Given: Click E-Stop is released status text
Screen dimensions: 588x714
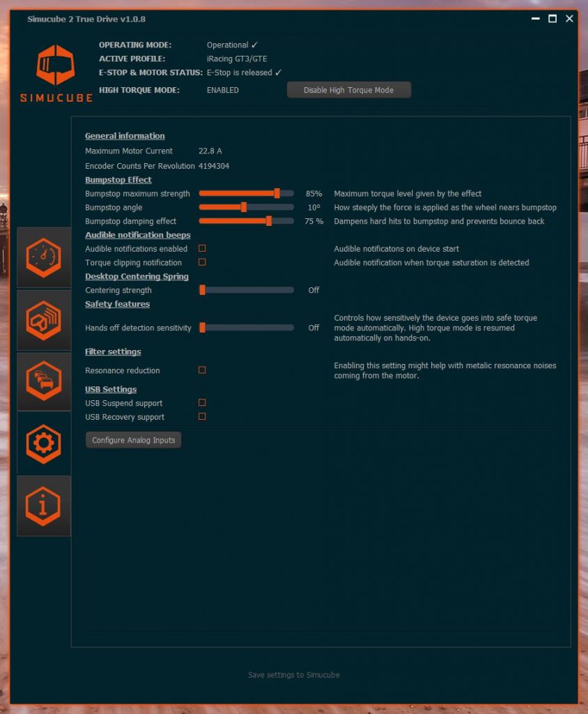Looking at the screenshot, I should (x=244, y=73).
